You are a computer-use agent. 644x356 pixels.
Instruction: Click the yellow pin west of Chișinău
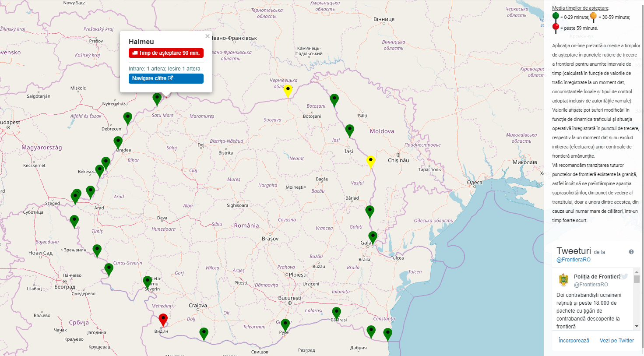click(x=370, y=161)
